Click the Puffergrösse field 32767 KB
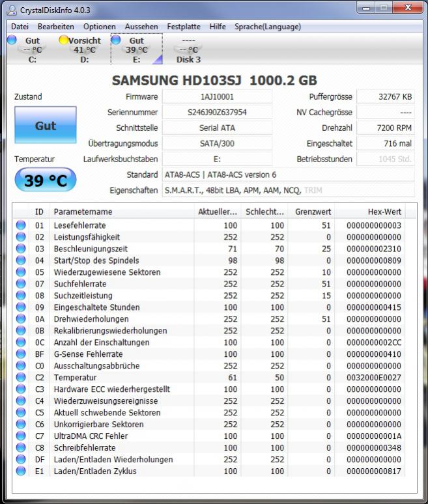Viewport: 428px width, 504px height. tap(386, 97)
